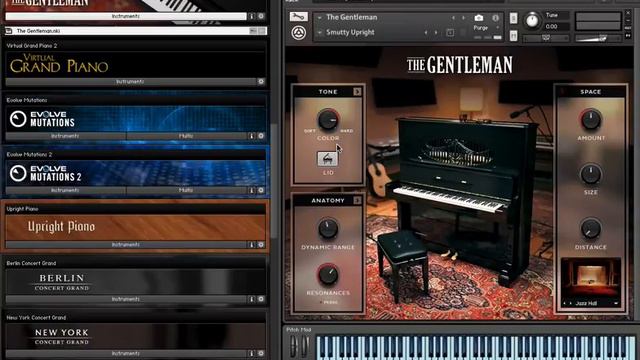Expand the Anatomy panel arrow
Image resolution: width=640 pixels, height=360 pixels.
pos(357,200)
